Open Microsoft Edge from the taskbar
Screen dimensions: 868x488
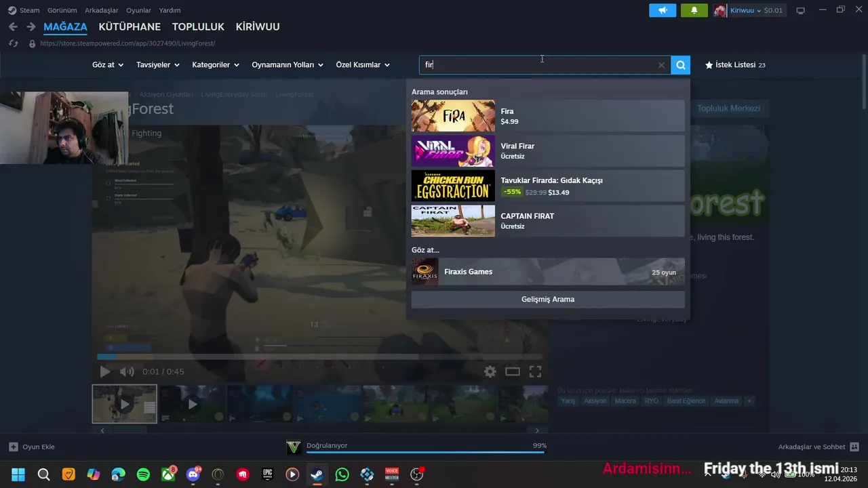pos(119,474)
